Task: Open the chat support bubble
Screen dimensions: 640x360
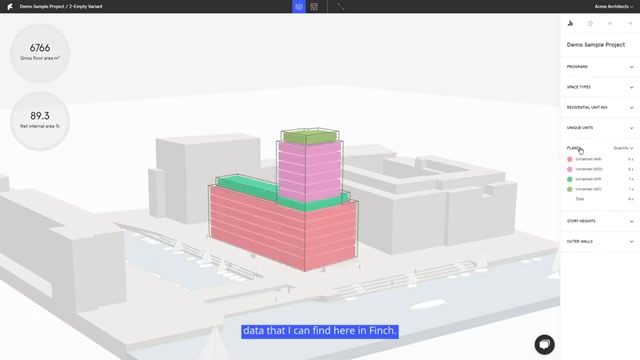Action: 544,344
